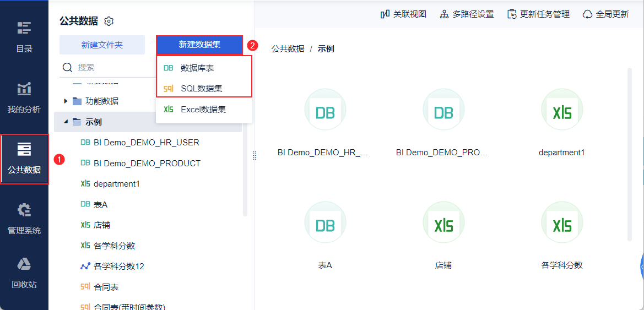This screenshot has height=310, width=644.
Task: Click 全局更新 in the top toolbar
Action: pyautogui.click(x=605, y=14)
